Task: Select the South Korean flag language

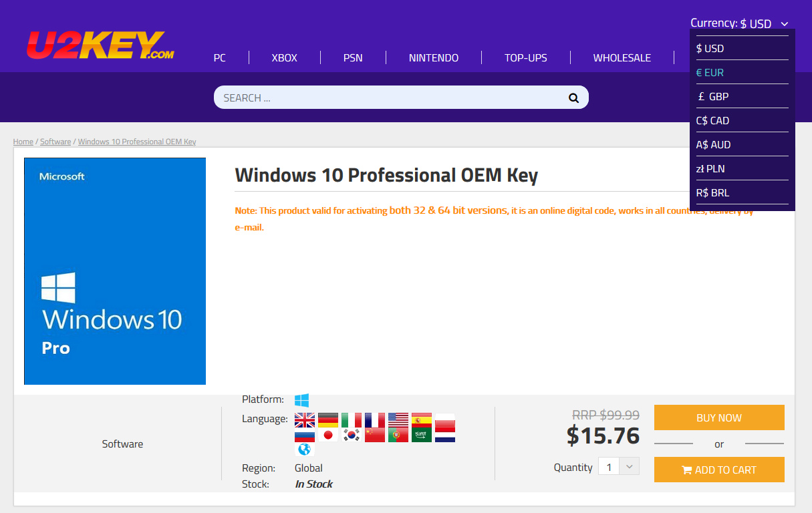Action: pos(352,435)
